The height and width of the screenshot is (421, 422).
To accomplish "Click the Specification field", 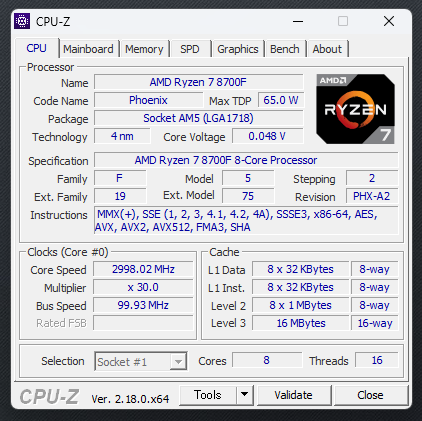I will pos(246,160).
